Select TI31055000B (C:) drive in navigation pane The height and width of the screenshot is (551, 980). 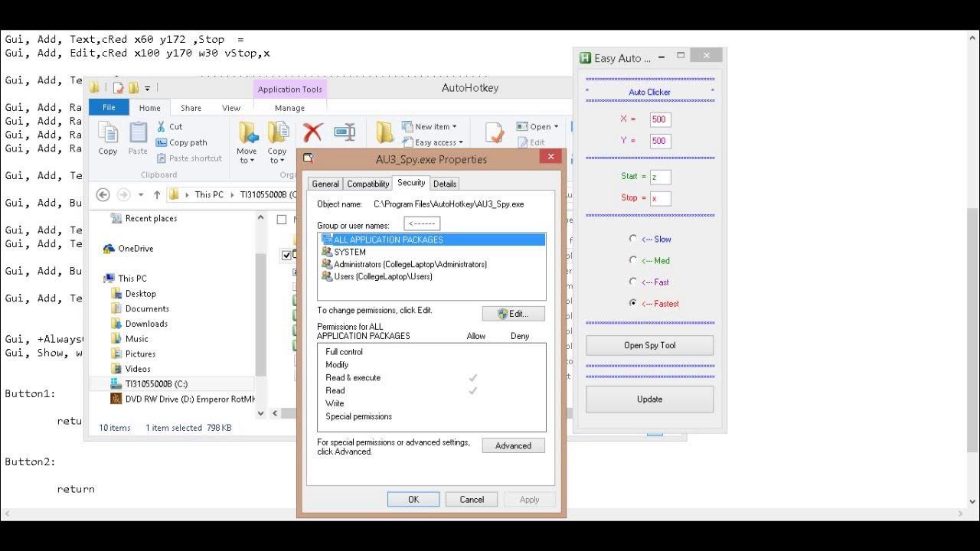[x=149, y=384]
